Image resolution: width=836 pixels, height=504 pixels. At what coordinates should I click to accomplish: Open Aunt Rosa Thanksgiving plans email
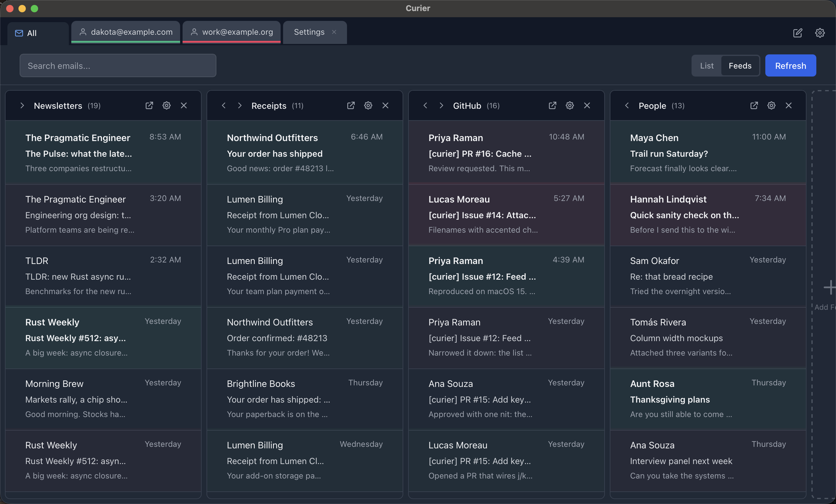tap(708, 399)
